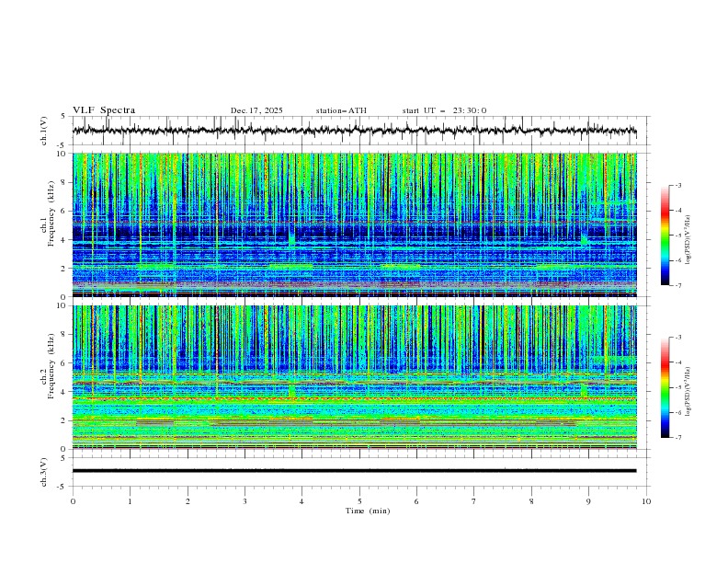Viewport: 728px width, 563px height.
Task: Click the ch.1 spectrogram color bar
Action: coord(665,236)
